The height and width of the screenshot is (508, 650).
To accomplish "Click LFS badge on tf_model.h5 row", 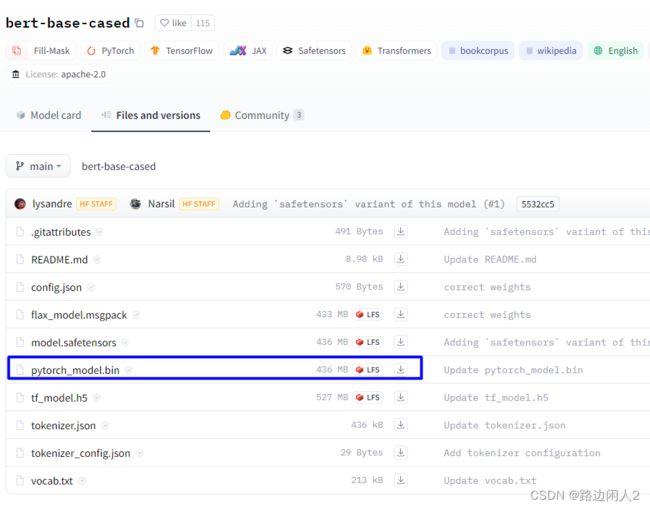I will pyautogui.click(x=368, y=397).
